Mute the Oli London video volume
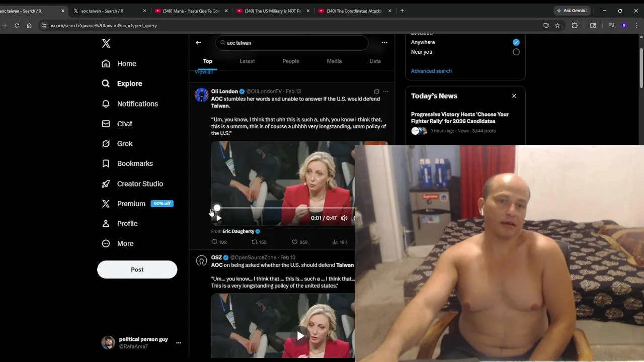 pyautogui.click(x=344, y=218)
